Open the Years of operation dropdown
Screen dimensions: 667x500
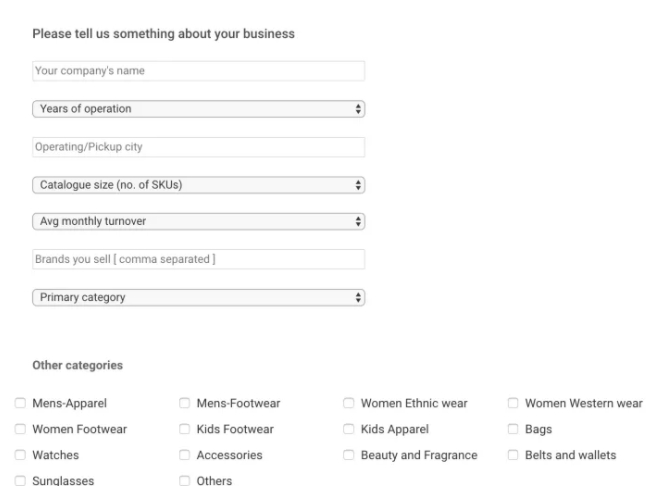(x=198, y=108)
